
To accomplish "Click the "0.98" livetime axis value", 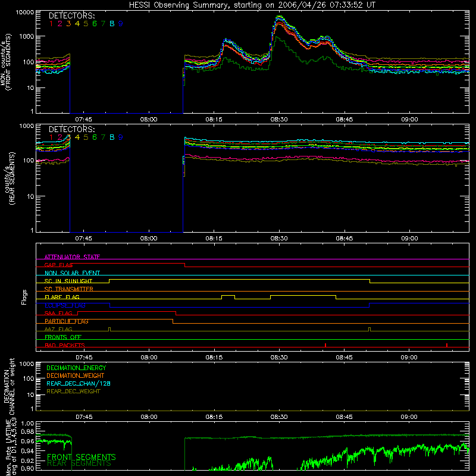I will click(x=27, y=432).
